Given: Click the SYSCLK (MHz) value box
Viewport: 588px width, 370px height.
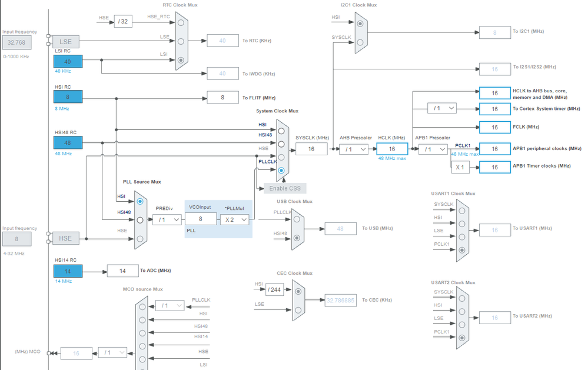Looking at the screenshot, I should pyautogui.click(x=311, y=149).
